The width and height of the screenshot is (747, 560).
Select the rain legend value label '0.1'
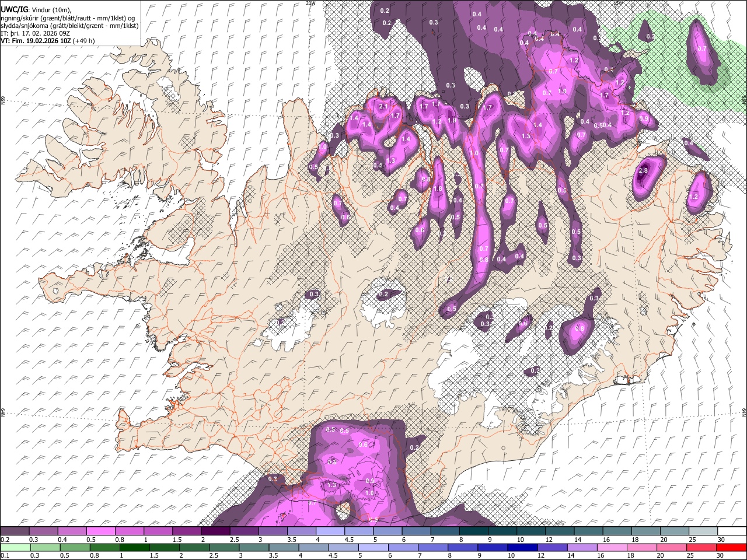[x=5, y=555]
